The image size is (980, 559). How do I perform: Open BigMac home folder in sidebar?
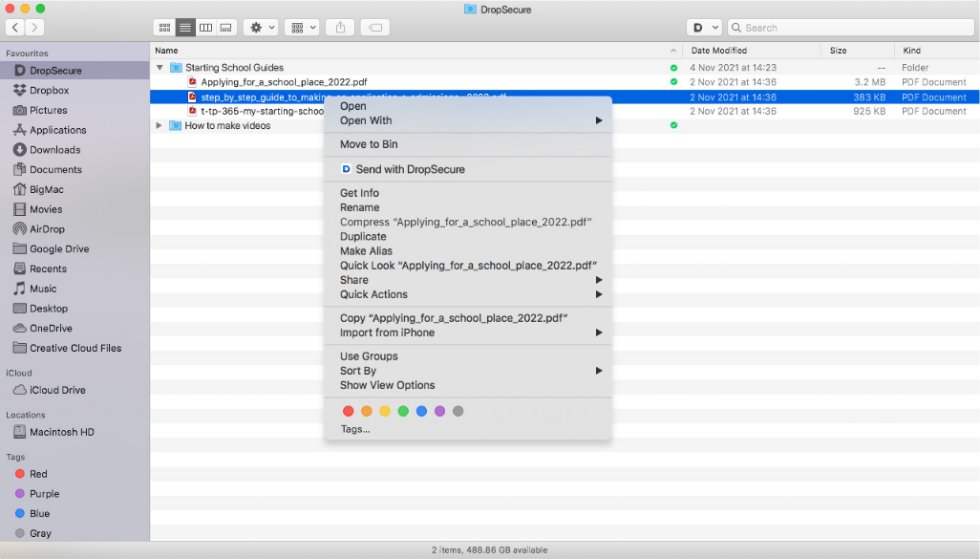[75, 189]
